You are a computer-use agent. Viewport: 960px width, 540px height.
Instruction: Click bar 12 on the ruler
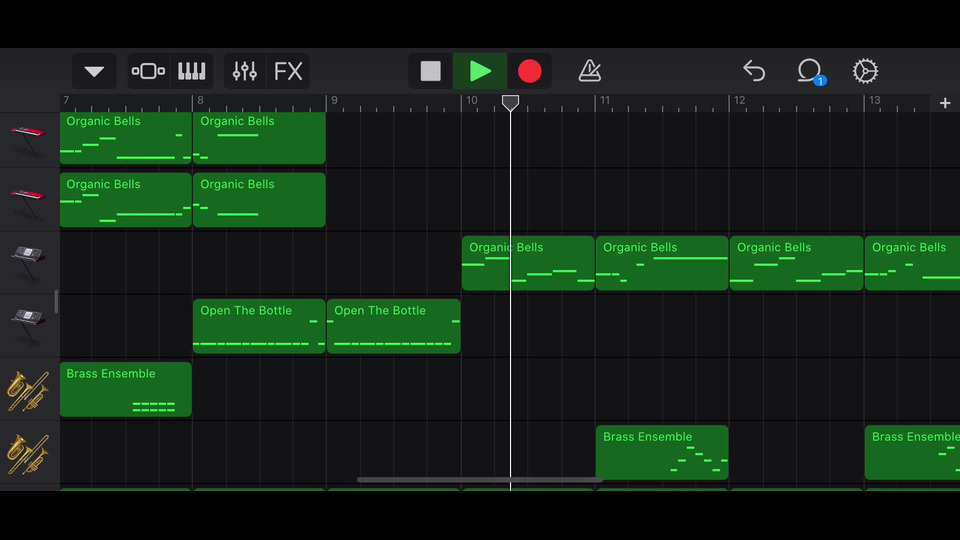point(740,100)
